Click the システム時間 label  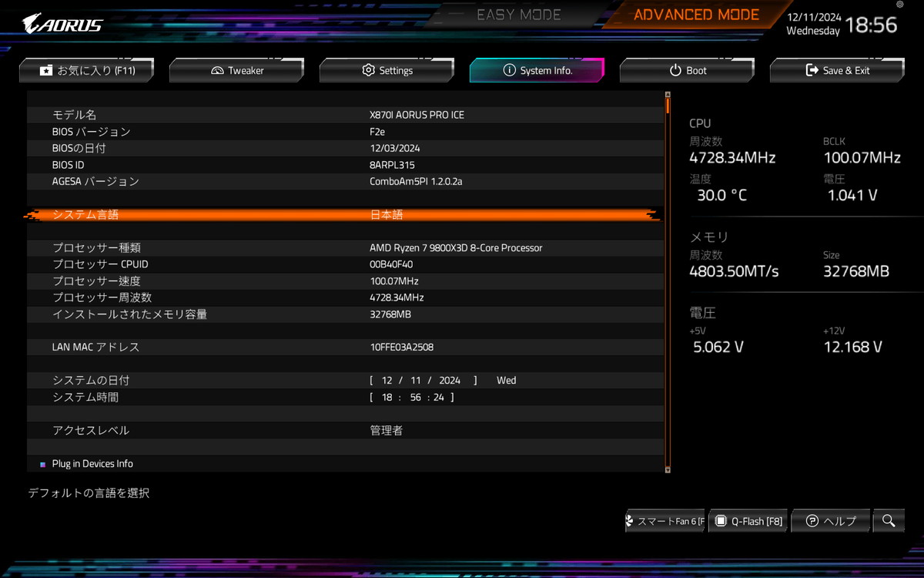(85, 398)
